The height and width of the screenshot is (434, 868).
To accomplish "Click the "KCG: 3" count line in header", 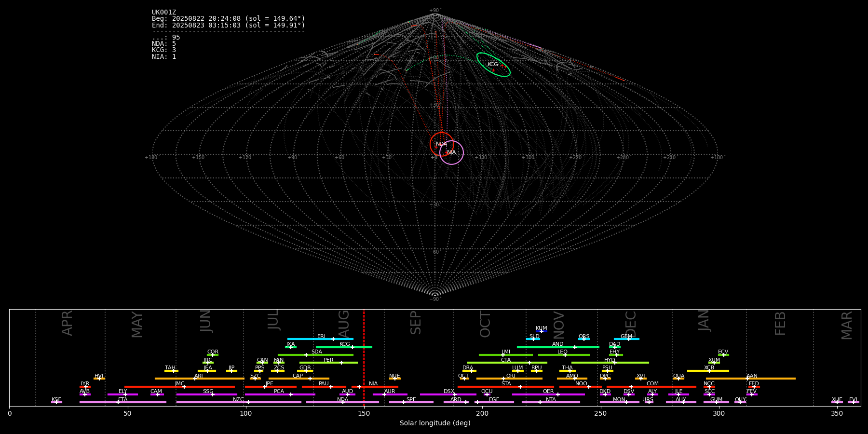I will pyautogui.click(x=164, y=50).
